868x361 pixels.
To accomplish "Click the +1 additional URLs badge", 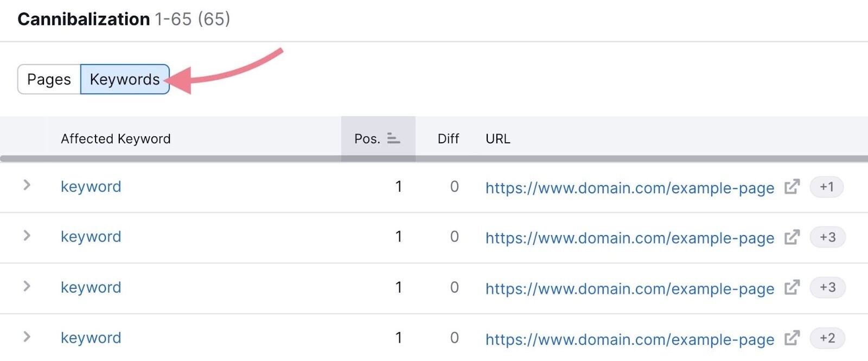I will 826,187.
